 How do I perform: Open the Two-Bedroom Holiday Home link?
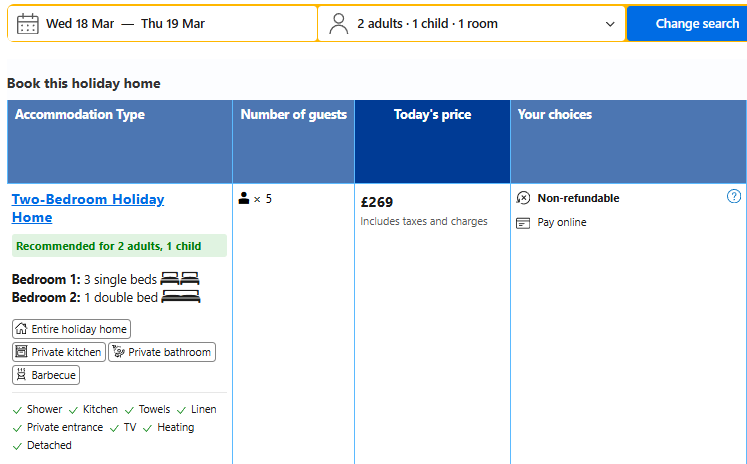[88, 208]
